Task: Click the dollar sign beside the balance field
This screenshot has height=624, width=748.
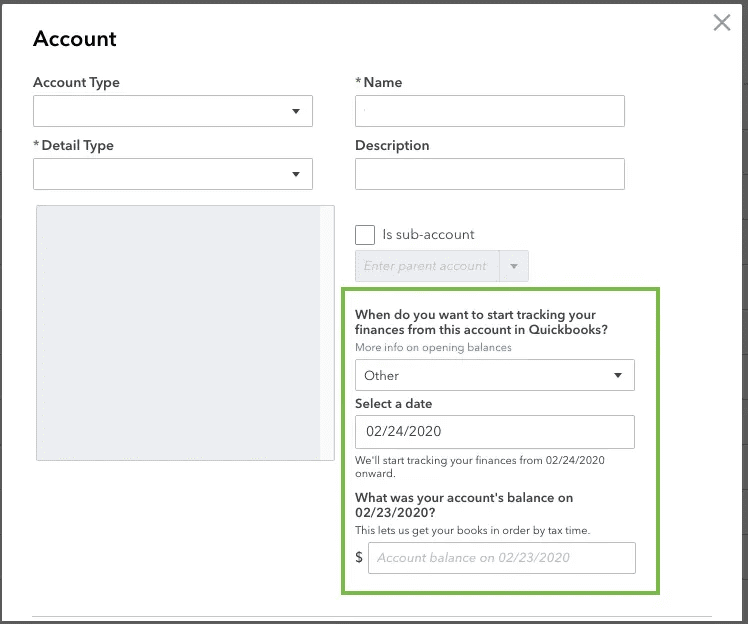Action: tap(359, 557)
